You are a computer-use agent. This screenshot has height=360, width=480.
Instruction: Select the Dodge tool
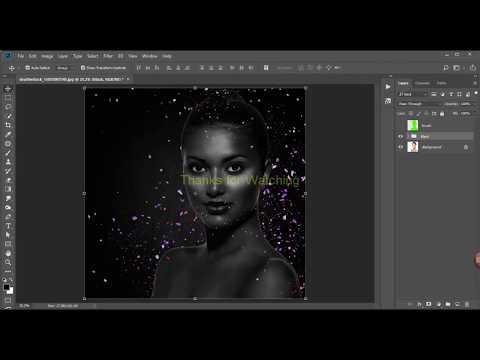[8, 207]
